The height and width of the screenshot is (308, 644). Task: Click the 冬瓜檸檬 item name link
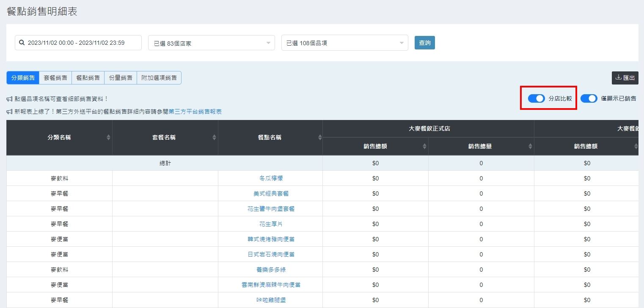pyautogui.click(x=271, y=178)
